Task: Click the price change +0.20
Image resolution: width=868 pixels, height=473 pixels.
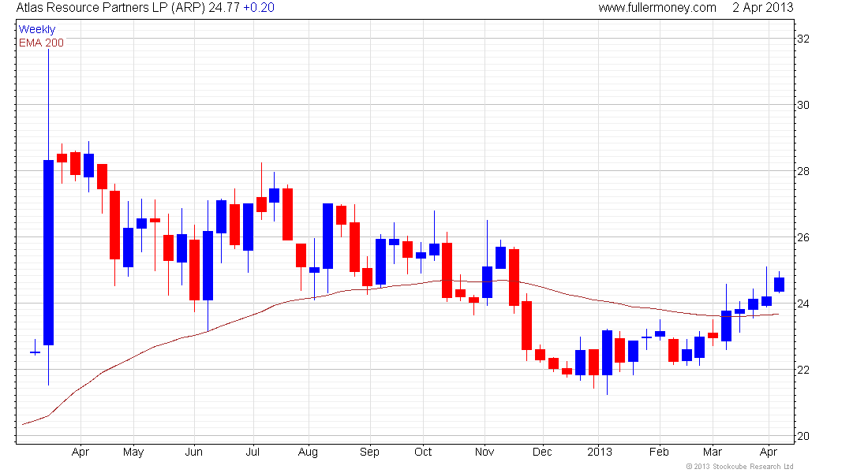Action: pyautogui.click(x=259, y=8)
